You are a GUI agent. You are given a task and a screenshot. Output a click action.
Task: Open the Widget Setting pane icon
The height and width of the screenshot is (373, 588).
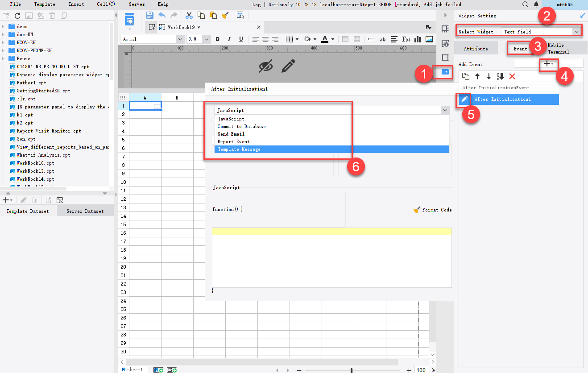coord(445,72)
